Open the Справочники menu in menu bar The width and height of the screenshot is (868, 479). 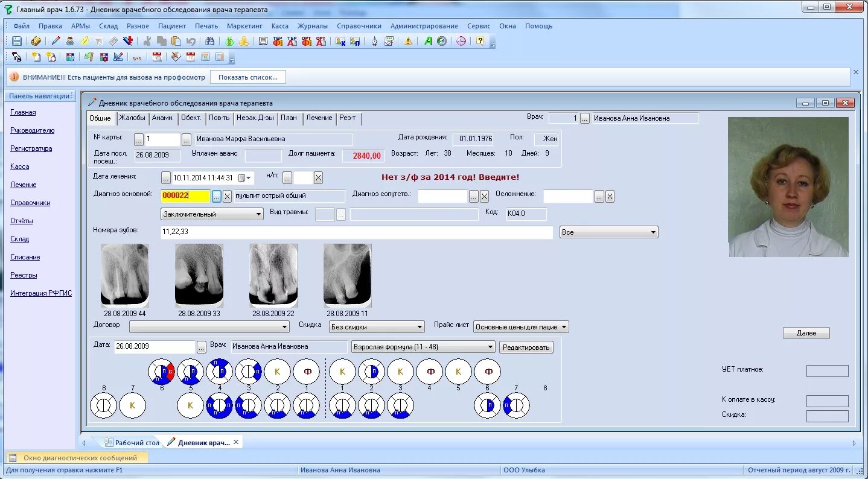pos(359,26)
